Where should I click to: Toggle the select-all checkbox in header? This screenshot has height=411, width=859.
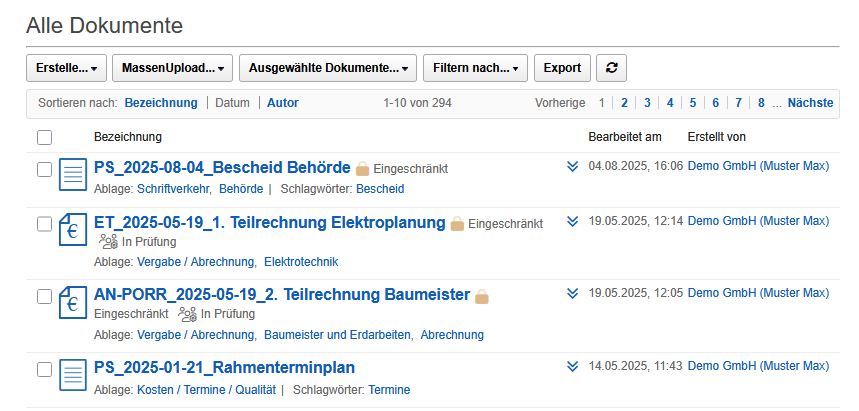click(x=44, y=137)
